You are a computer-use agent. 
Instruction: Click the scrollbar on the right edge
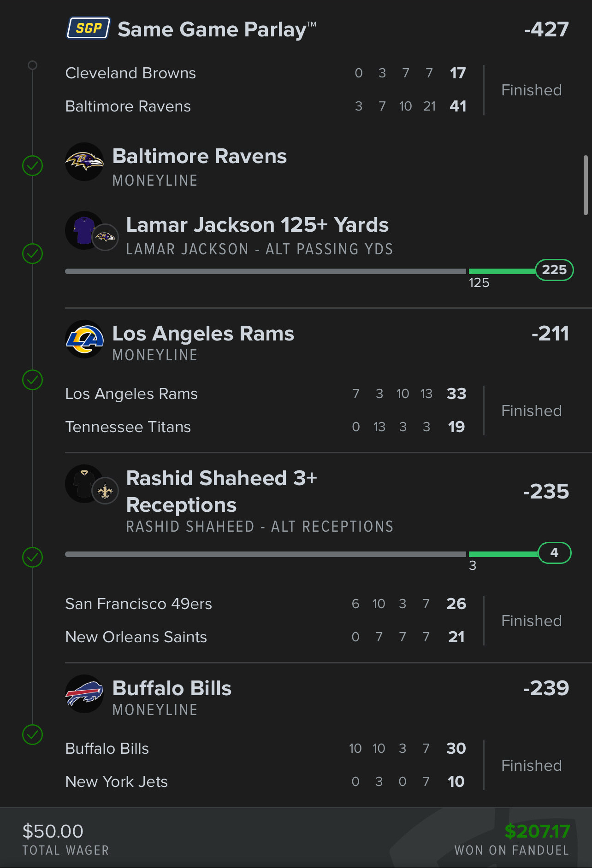tap(586, 185)
